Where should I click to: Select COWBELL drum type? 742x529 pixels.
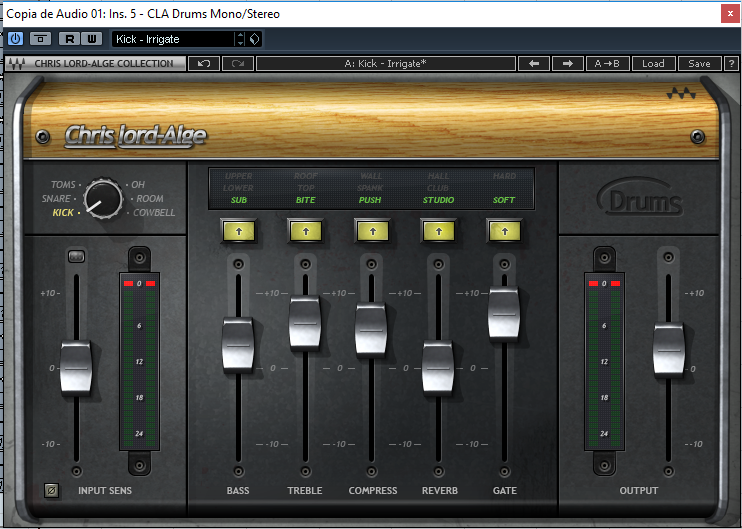point(154,213)
